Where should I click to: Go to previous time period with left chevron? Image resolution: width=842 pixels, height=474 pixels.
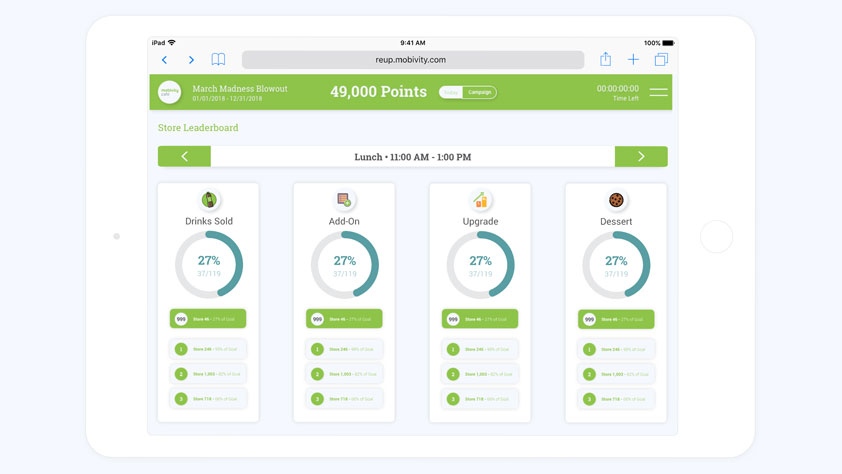184,156
